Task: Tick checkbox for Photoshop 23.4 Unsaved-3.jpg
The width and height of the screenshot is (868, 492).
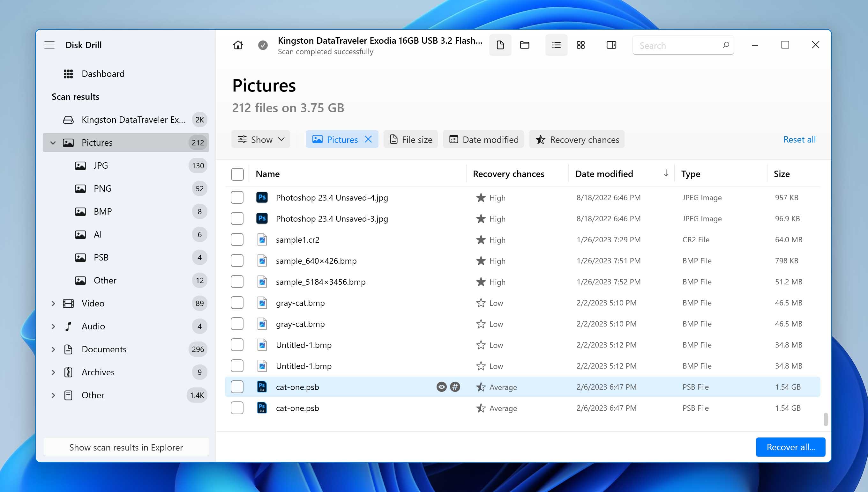Action: point(237,218)
